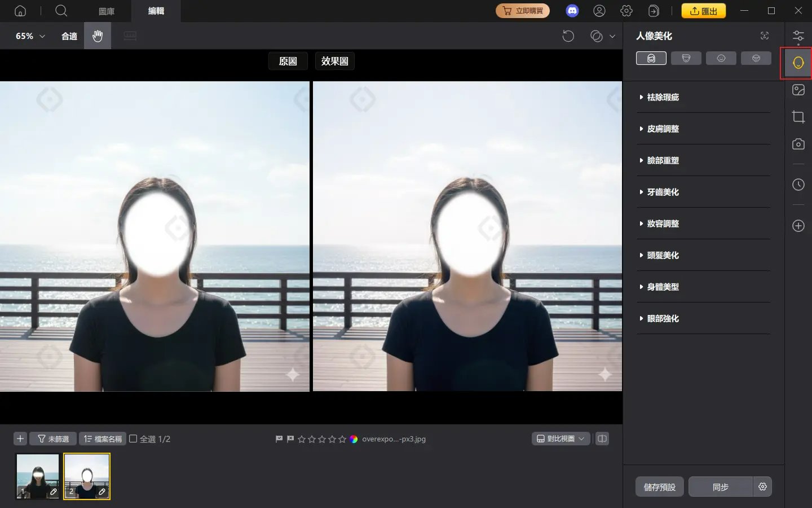The image size is (812, 508).
Task: Click the 匯出 export button
Action: (703, 11)
